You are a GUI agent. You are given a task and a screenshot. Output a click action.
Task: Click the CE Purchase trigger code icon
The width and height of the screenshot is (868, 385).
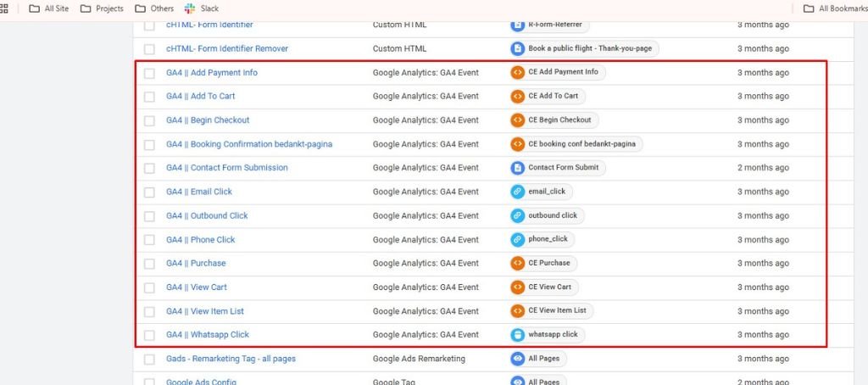click(x=517, y=264)
